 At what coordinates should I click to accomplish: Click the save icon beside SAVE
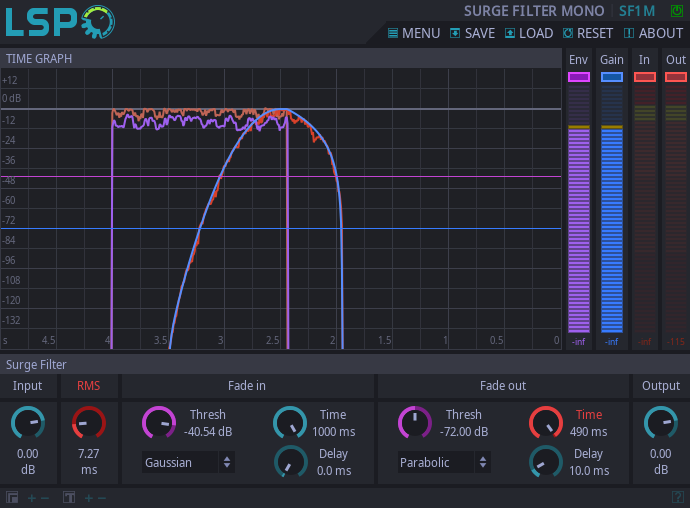[x=455, y=33]
